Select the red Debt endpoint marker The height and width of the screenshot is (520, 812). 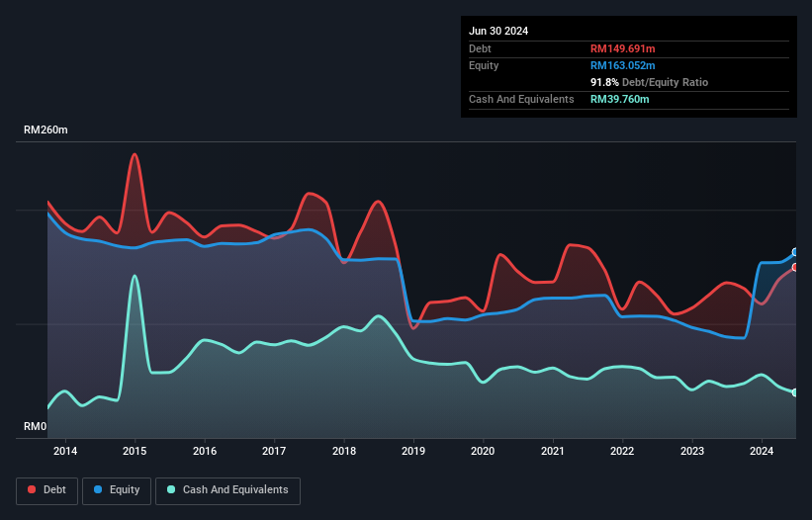point(795,267)
